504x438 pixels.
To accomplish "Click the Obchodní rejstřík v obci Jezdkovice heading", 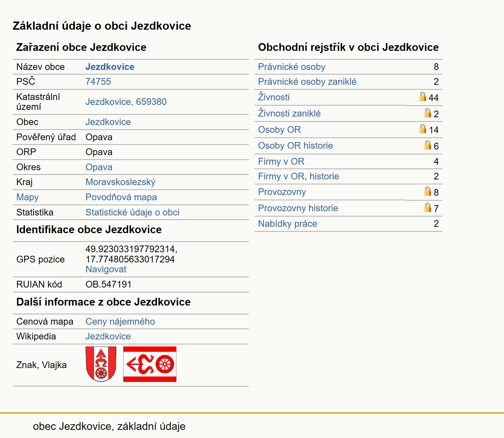I will pyautogui.click(x=348, y=47).
